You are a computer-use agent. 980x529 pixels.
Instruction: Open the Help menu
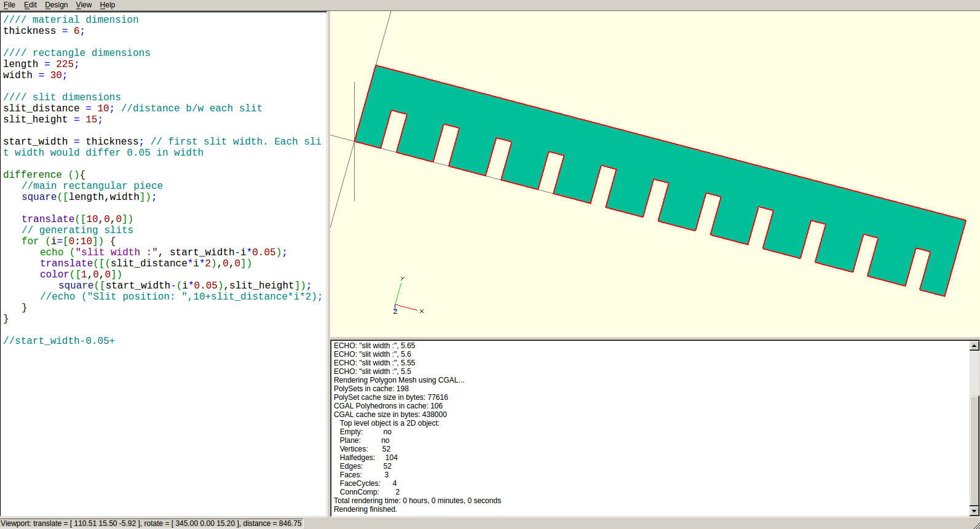(108, 5)
